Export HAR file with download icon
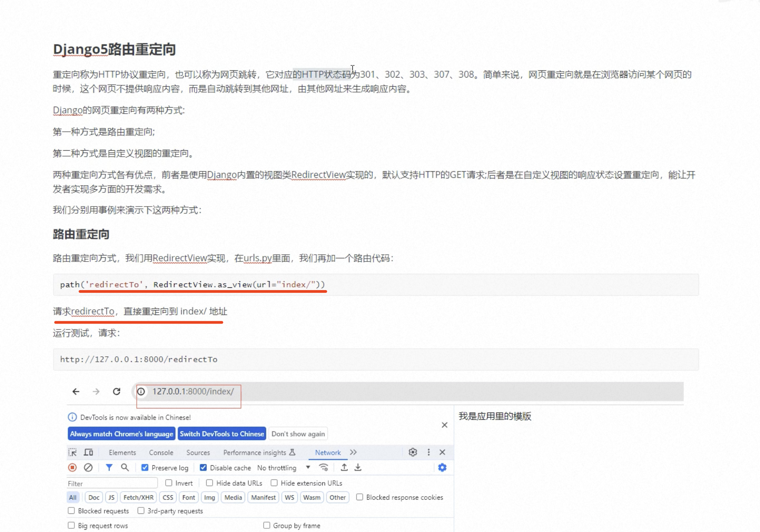Screen dimensions: 760x532 358,468
